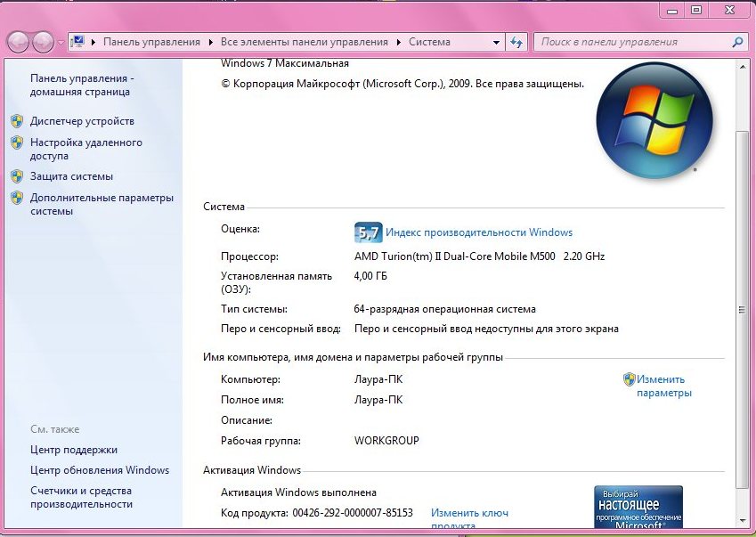
Task: Select the product code 00426-292-0000007-85153
Action: [x=353, y=513]
